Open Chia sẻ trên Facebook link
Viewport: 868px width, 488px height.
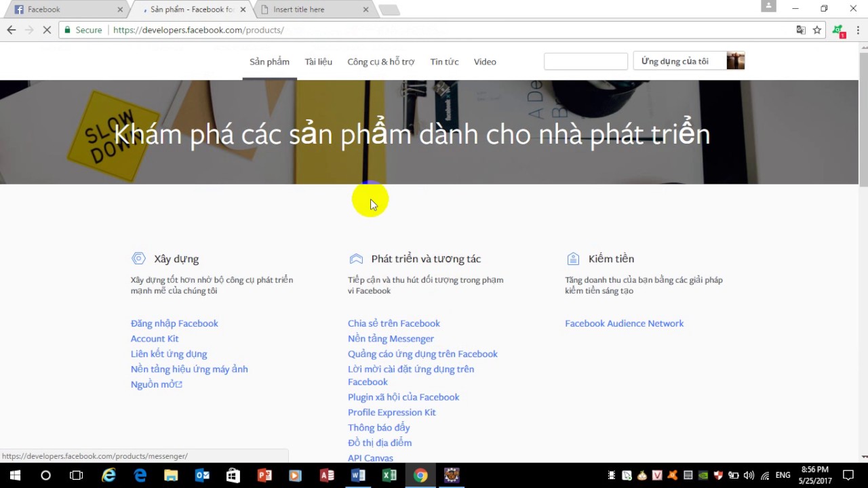394,323
